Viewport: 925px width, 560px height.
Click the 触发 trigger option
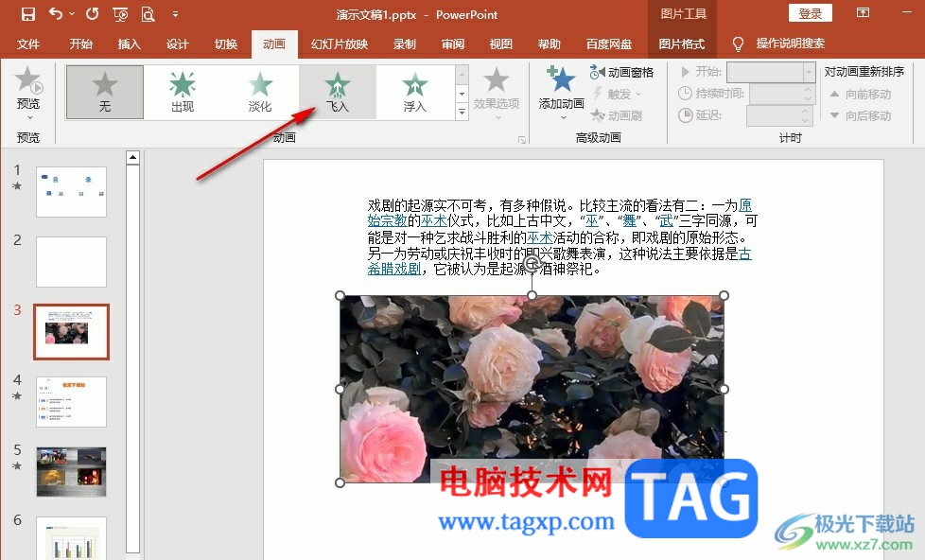tap(617, 94)
